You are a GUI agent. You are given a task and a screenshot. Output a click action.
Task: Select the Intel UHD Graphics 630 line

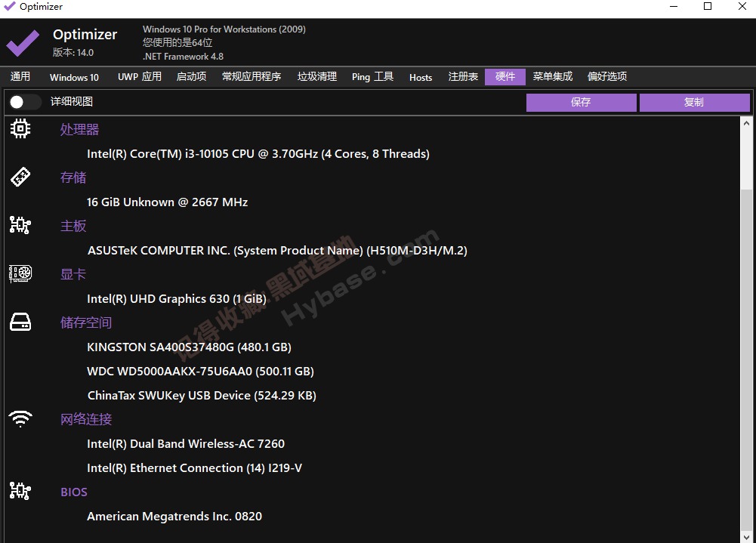click(x=177, y=299)
